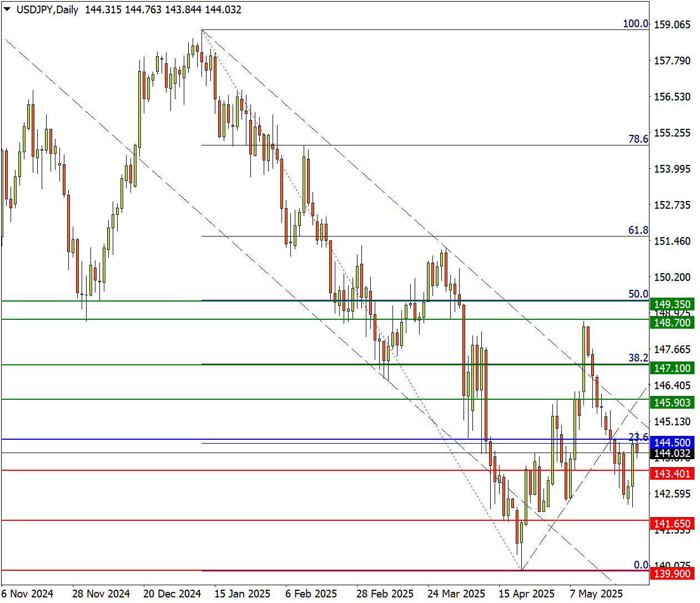The image size is (700, 603).
Task: Click the 15 Apr 2025 date label
Action: pos(526,594)
